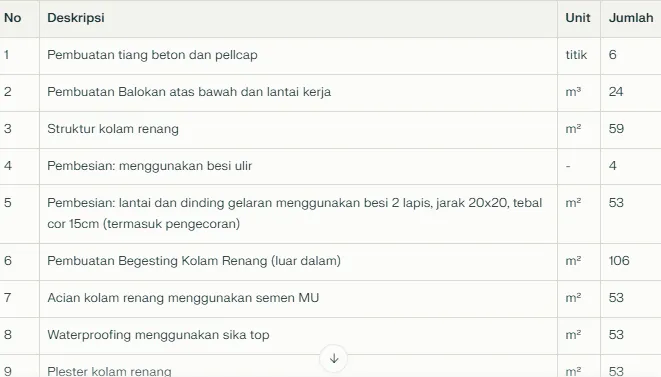Viewport: 661px width, 377px height.
Task: Select the 'Jumlah' column header
Action: tap(631, 18)
